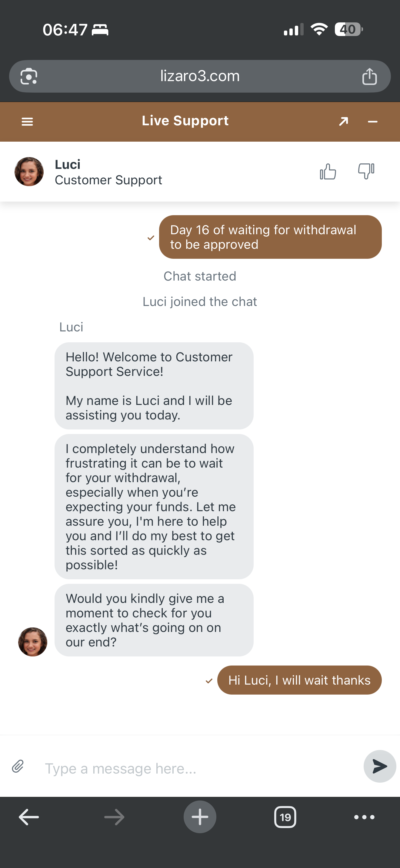Open a new browser tab

pos(200,817)
